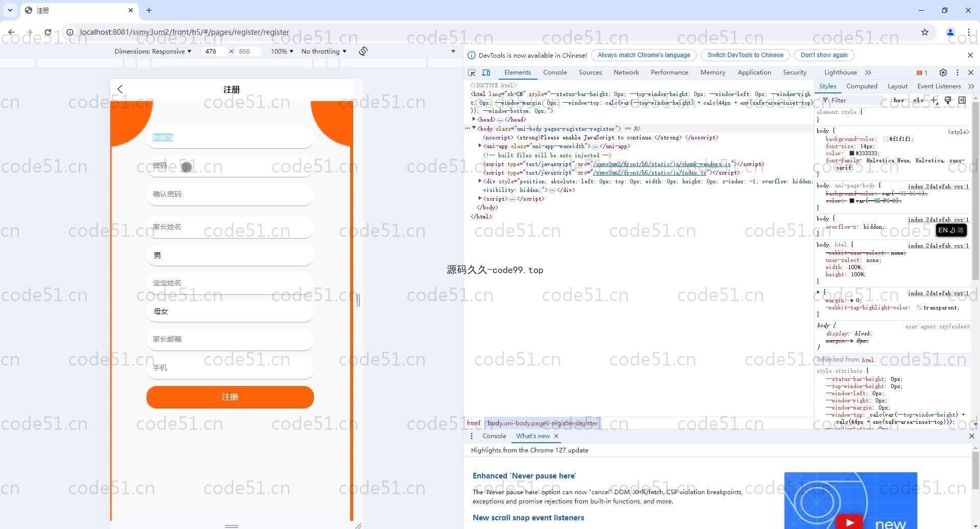Viewport: 980px width, 529px height.
Task: Rotate the device viewport icon
Action: pos(363,51)
